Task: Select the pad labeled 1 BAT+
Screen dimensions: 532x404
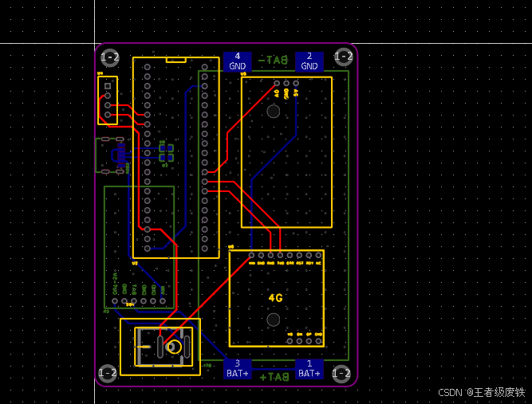Action: [309, 369]
